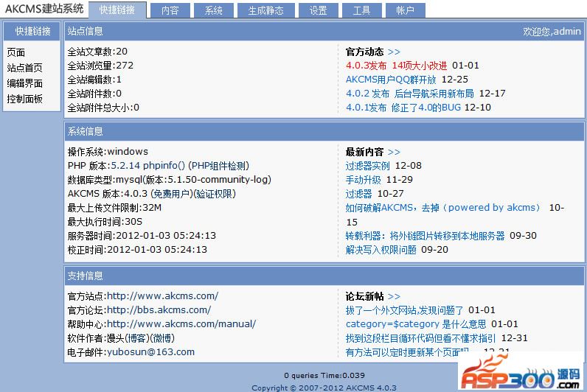This screenshot has height=392, width=587.
Task: Expand 最新内容 with the >> arrows
Action: pos(394,152)
